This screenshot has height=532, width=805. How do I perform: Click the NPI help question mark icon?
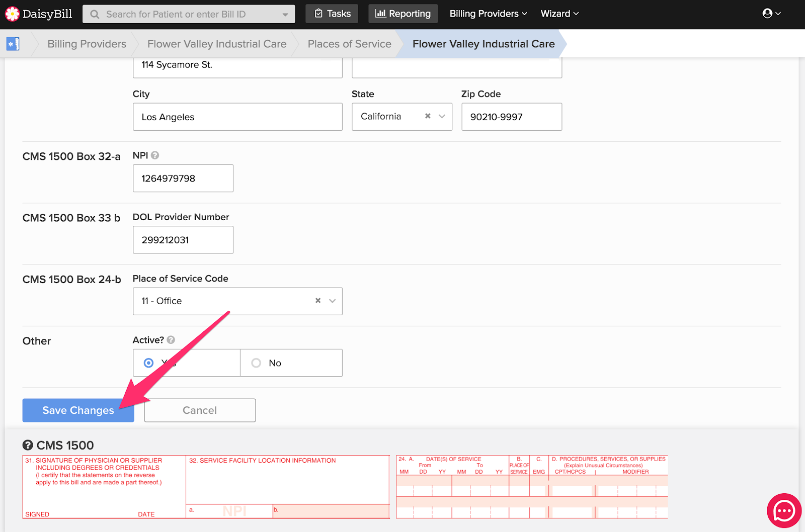155,155
